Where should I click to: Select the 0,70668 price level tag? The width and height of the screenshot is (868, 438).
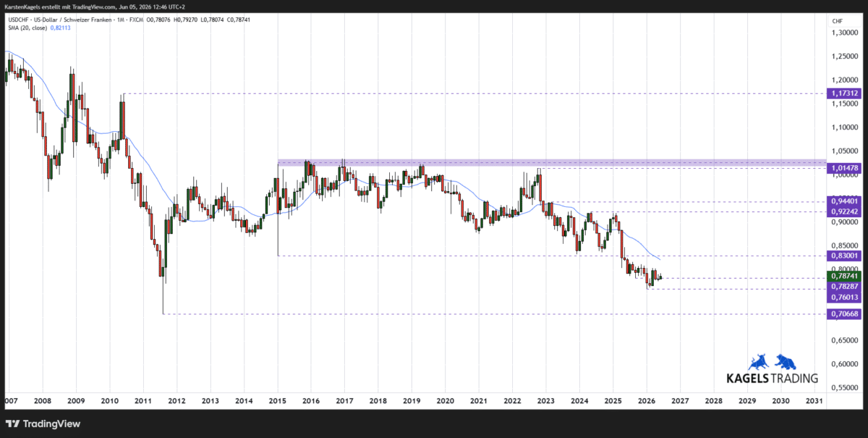point(844,314)
